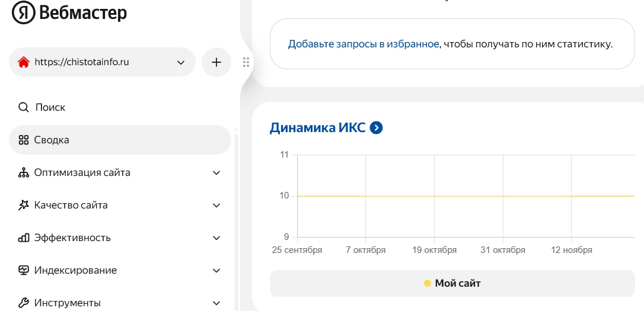
Task: Expand the Эффективность section chevron
Action: pyautogui.click(x=216, y=238)
